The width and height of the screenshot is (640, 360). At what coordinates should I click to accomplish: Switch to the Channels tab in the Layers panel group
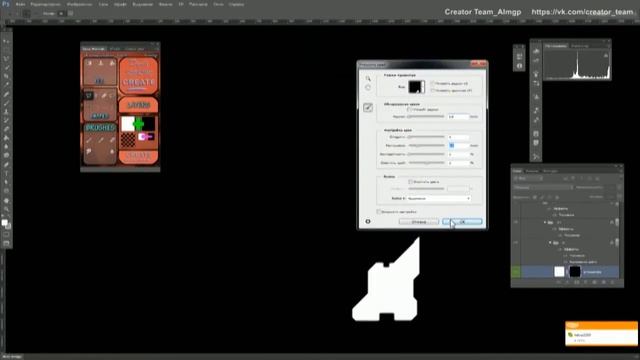click(532, 171)
